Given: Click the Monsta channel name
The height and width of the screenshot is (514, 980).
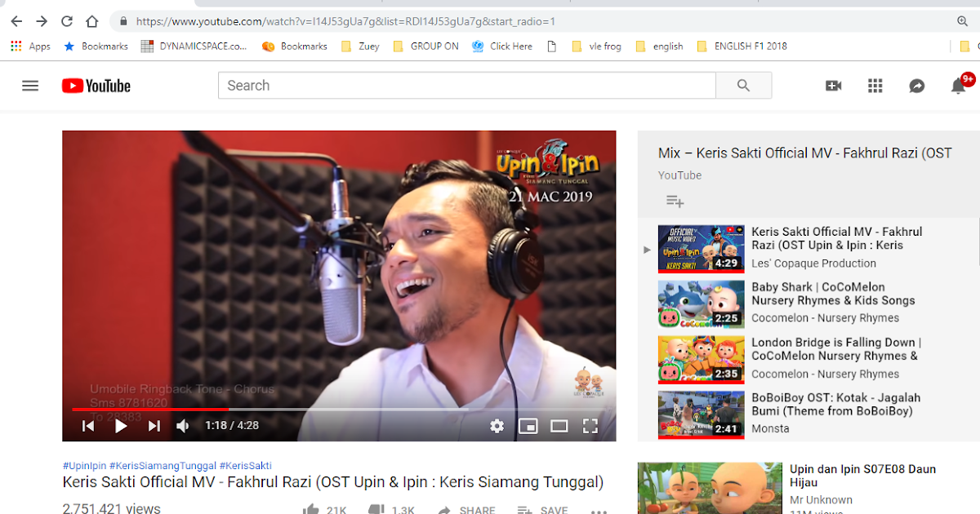Looking at the screenshot, I should tap(770, 428).
